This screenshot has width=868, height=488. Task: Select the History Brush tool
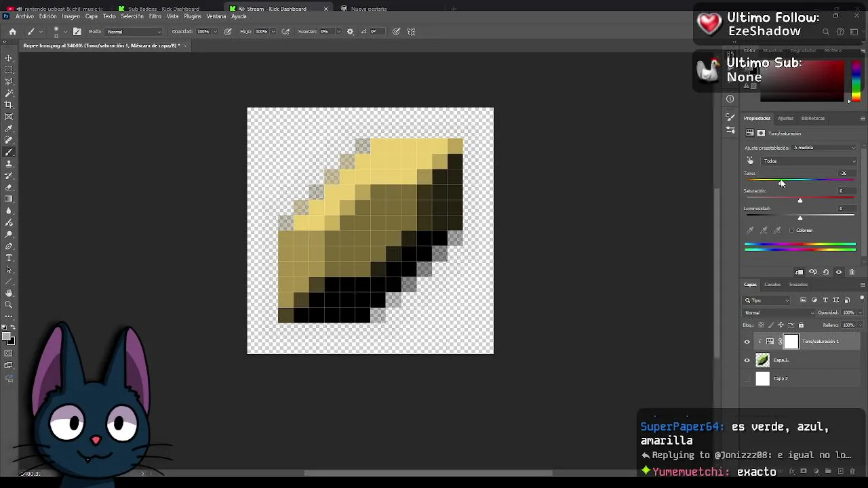[9, 176]
